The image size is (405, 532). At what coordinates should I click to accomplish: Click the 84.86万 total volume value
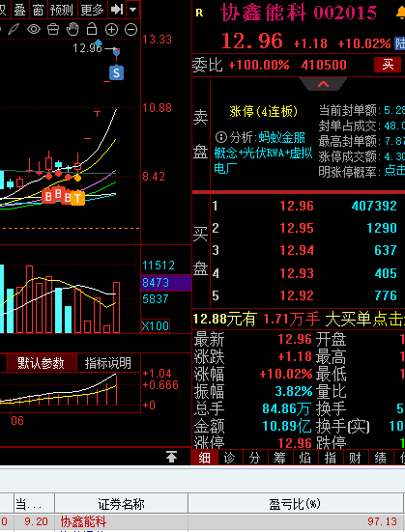pos(286,408)
